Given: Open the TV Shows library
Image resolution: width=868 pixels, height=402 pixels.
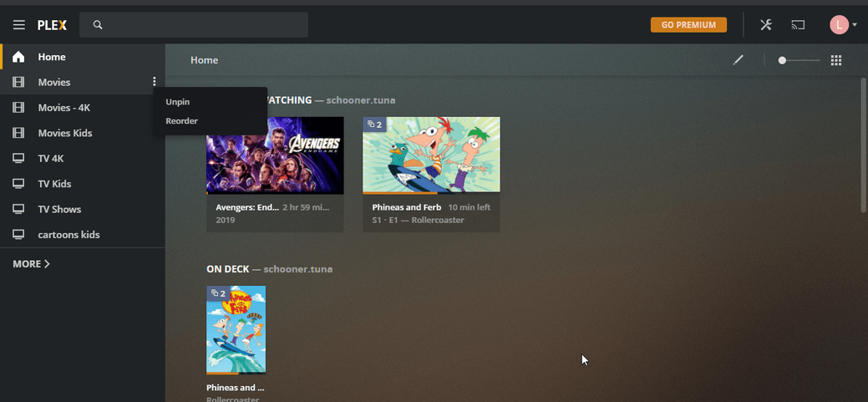Looking at the screenshot, I should (83, 209).
